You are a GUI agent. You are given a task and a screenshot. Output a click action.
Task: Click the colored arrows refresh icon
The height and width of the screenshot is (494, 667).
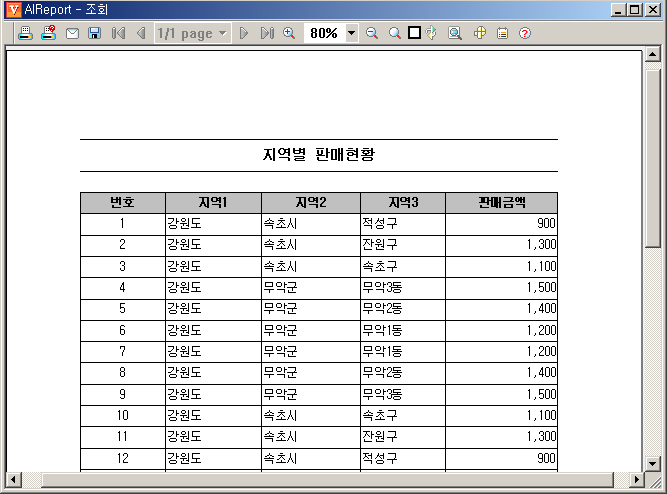coord(432,33)
